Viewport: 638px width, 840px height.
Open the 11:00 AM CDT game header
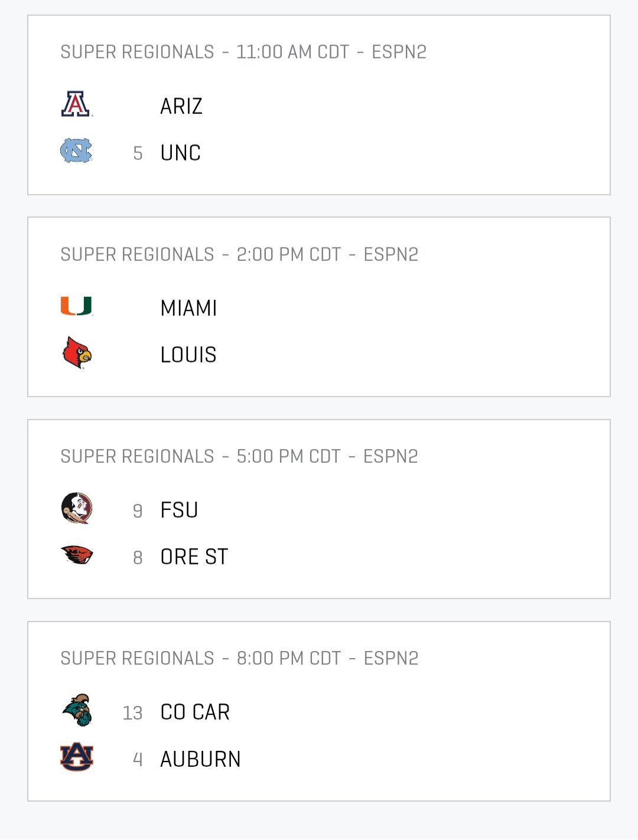pos(243,52)
